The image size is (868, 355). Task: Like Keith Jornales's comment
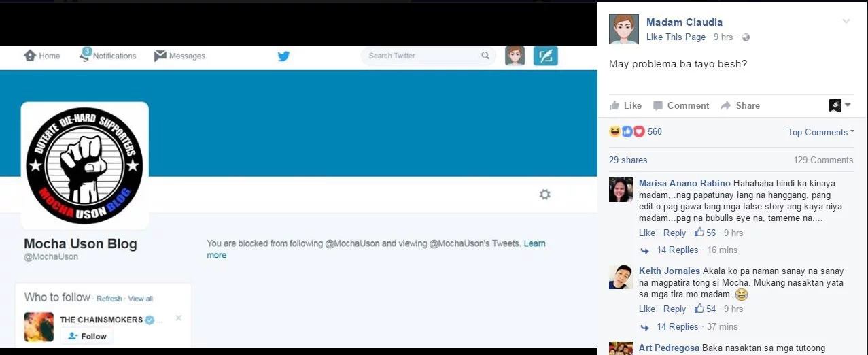[x=647, y=309]
